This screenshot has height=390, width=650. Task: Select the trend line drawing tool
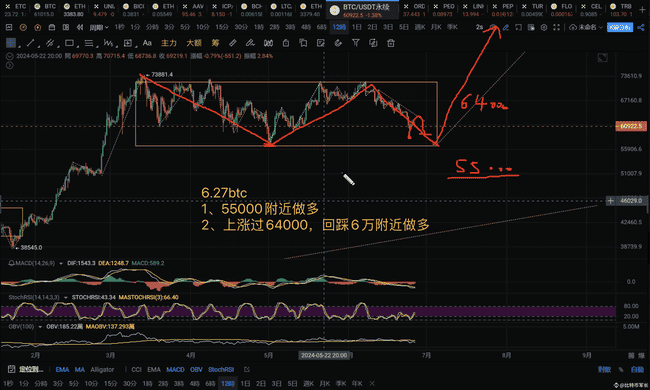[x=30, y=43]
